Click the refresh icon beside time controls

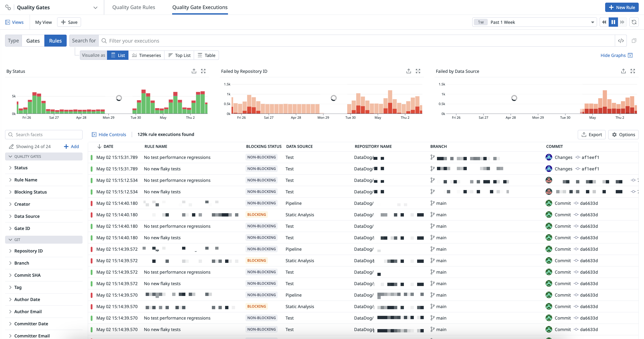click(634, 22)
